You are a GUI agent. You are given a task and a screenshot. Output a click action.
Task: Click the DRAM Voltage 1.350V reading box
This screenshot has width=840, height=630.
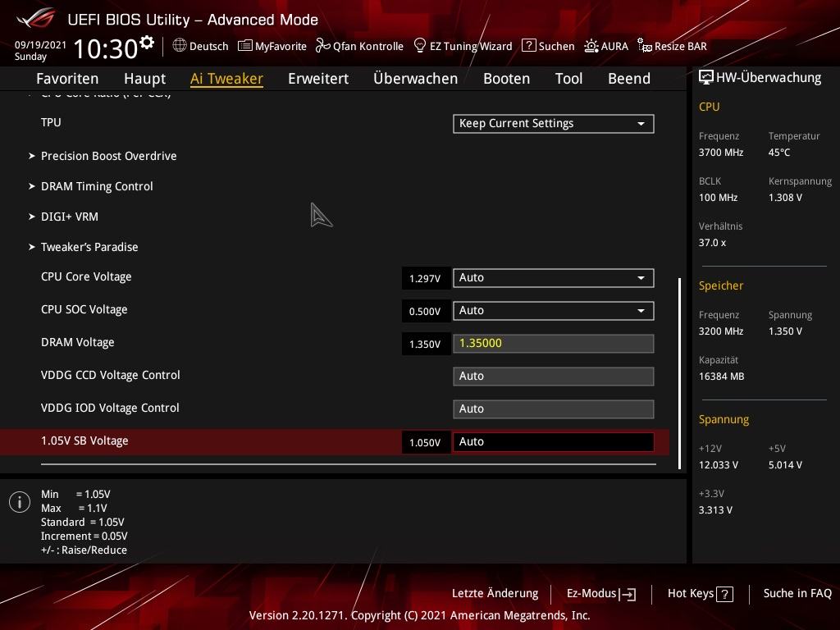pyautogui.click(x=426, y=344)
